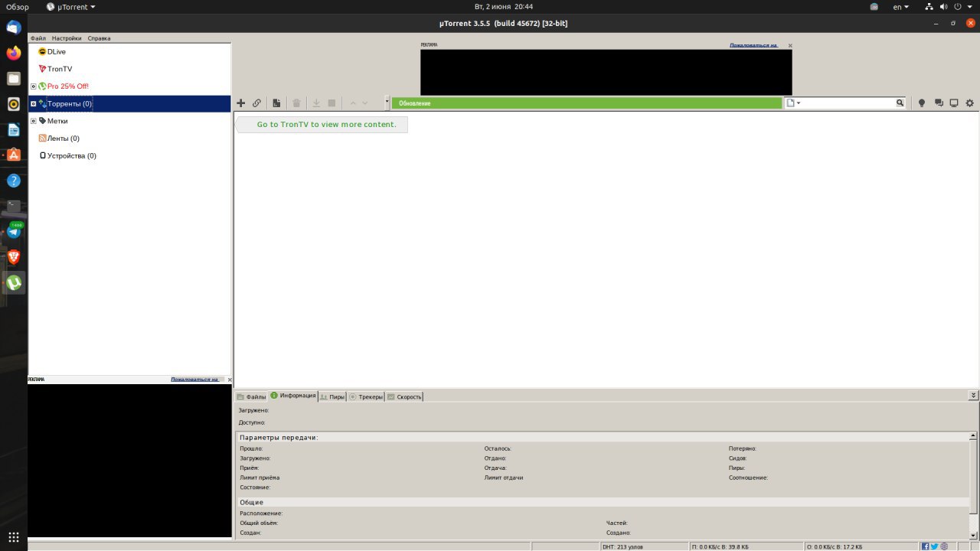980x551 pixels.
Task: Launch Firefox from the dock
Action: point(14,53)
